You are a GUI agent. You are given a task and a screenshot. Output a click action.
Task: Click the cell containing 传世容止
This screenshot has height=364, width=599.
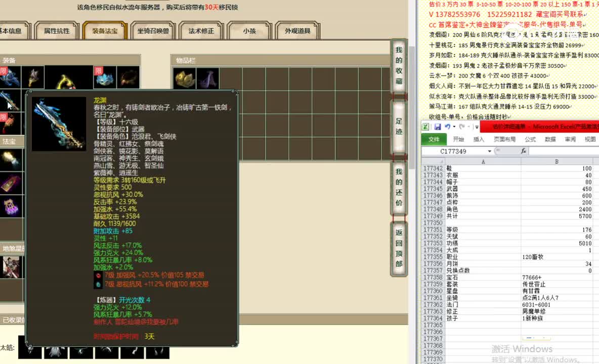click(557, 284)
